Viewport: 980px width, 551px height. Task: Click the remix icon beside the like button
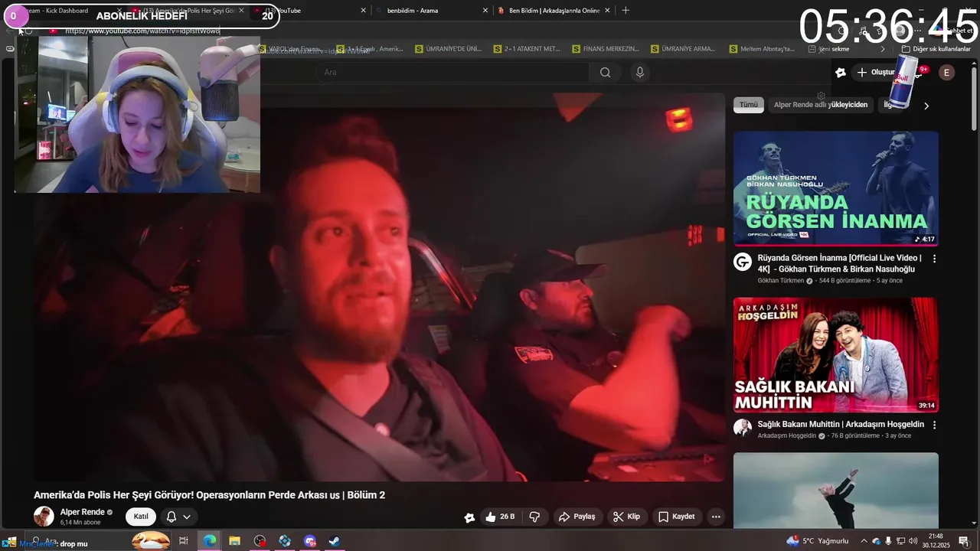pyautogui.click(x=469, y=517)
